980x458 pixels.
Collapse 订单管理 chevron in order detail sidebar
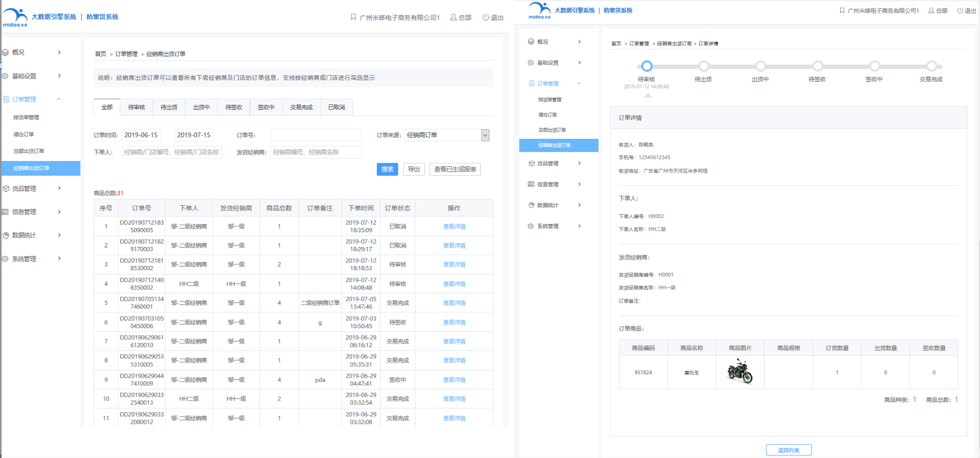point(579,83)
